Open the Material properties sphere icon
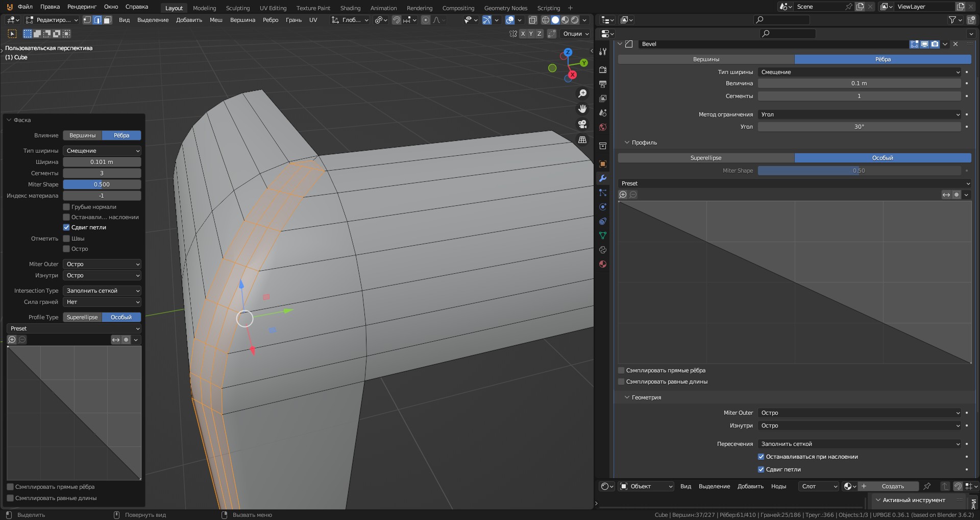 pos(603,264)
